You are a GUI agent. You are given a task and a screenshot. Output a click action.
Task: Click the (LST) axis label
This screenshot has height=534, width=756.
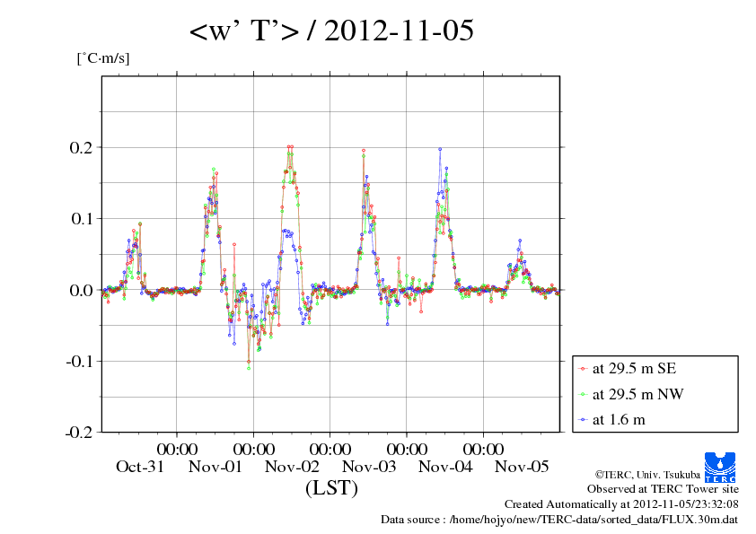click(x=331, y=487)
